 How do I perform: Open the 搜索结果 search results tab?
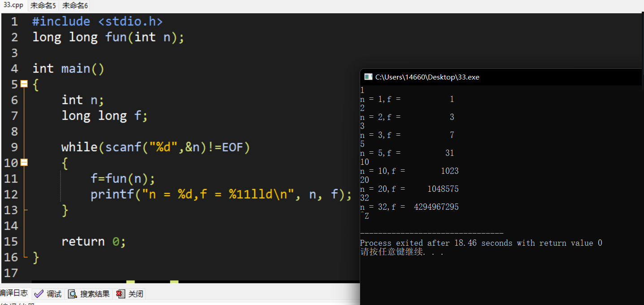click(x=89, y=294)
